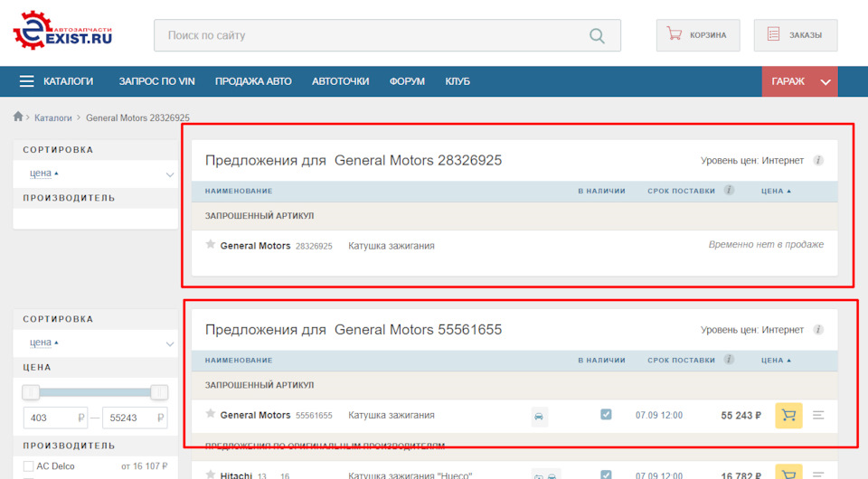Open Клуб menu item
This screenshot has width=868, height=479.
[x=458, y=81]
